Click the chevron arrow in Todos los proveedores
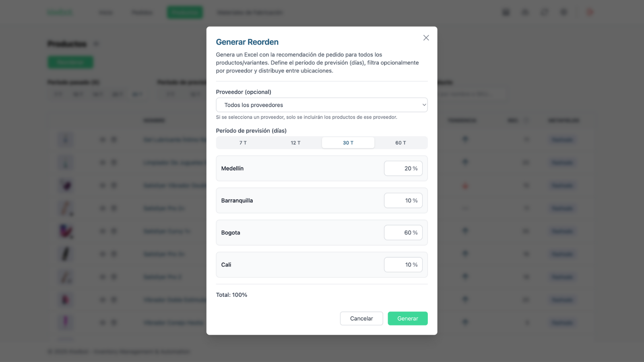The width and height of the screenshot is (644, 362). [x=424, y=105]
